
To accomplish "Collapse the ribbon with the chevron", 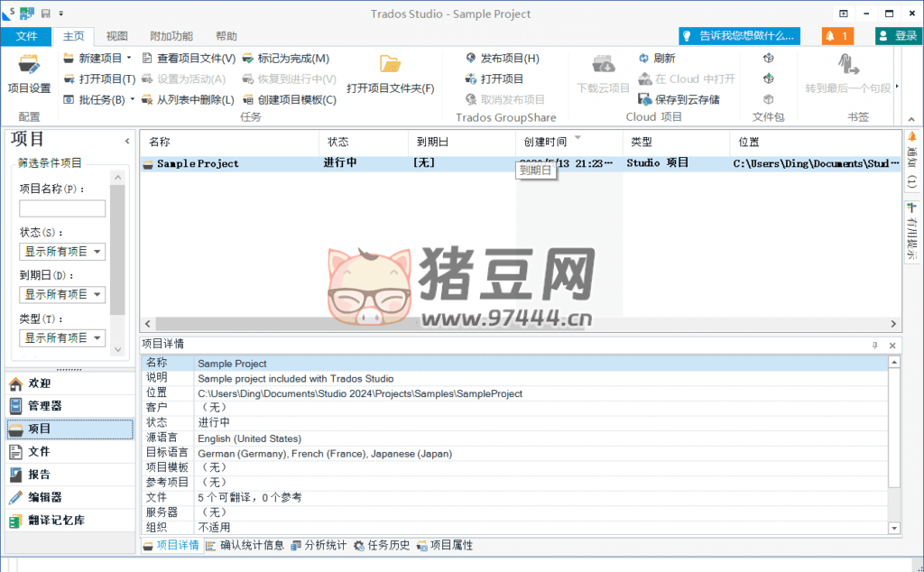I will (911, 119).
